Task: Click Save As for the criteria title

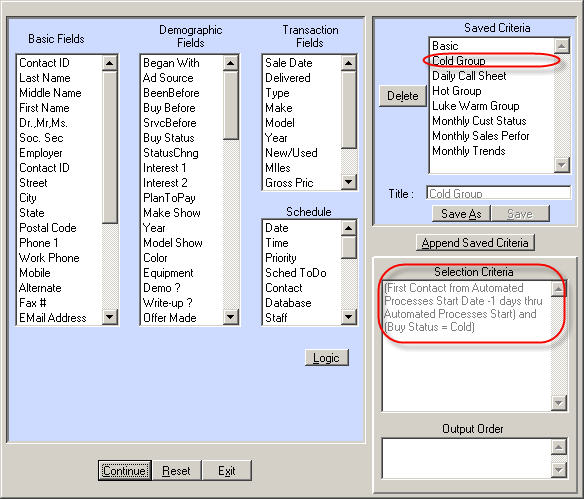Action: tap(461, 214)
